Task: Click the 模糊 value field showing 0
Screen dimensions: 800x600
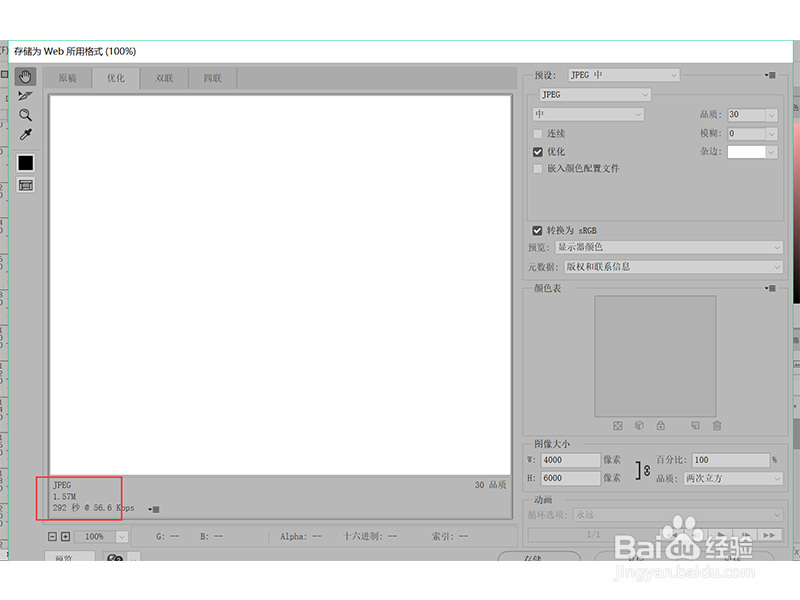Action: coord(746,134)
